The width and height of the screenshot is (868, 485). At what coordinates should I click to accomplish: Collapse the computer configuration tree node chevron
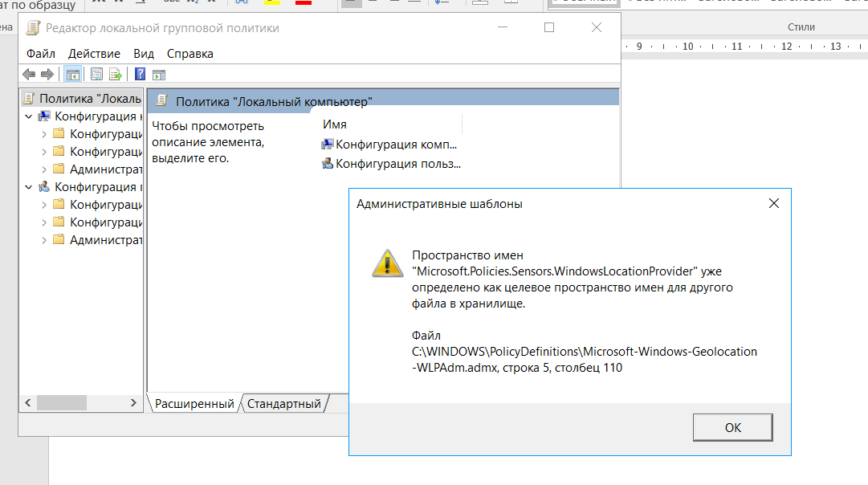pos(29,116)
